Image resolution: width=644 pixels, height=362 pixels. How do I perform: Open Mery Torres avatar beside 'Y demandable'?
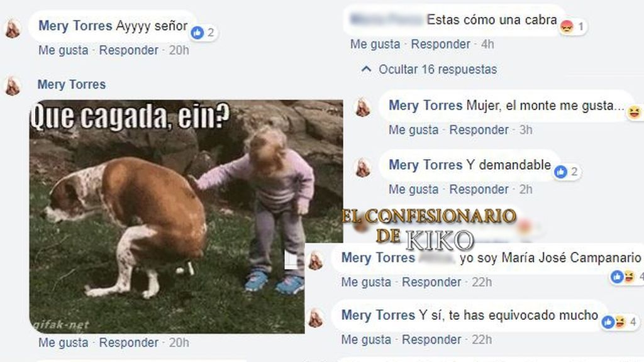coord(363,168)
